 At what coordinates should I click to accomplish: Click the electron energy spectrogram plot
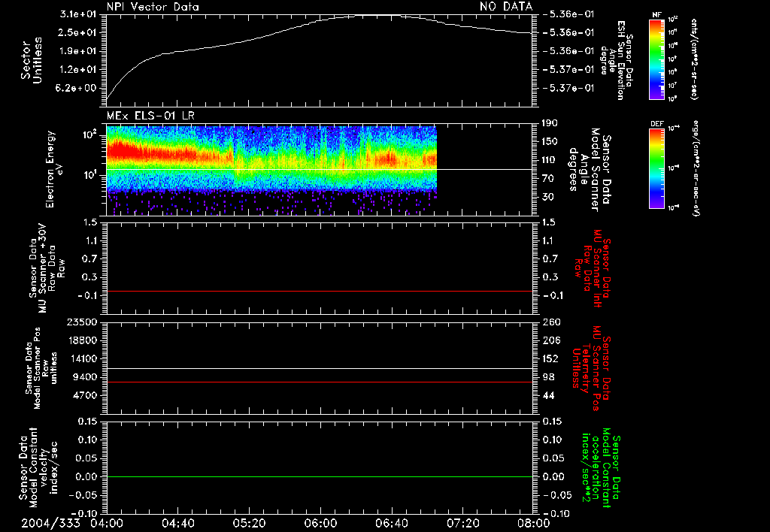pos(271,170)
